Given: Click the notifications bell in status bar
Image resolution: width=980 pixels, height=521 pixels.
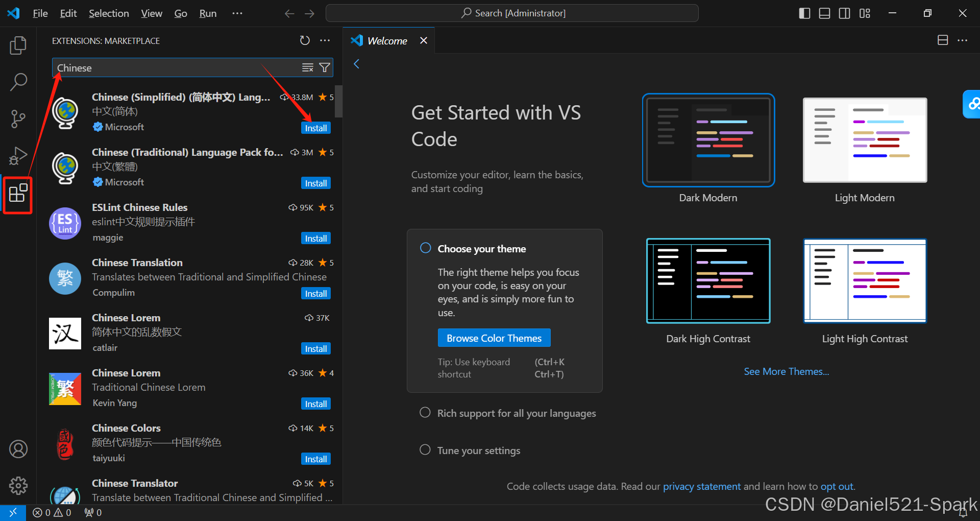Looking at the screenshot, I should click(x=963, y=513).
